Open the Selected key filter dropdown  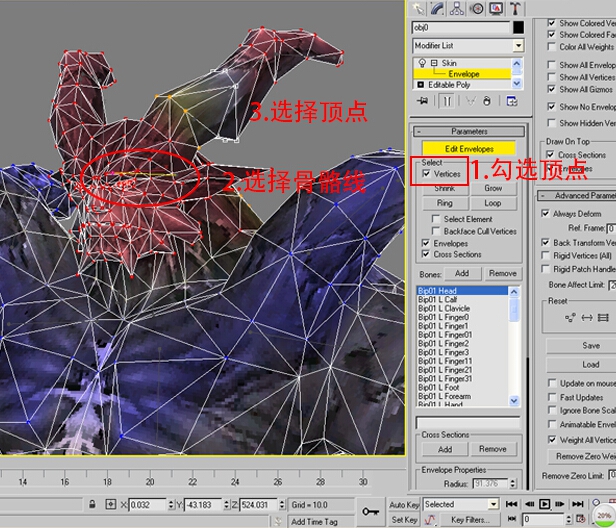pos(493,504)
